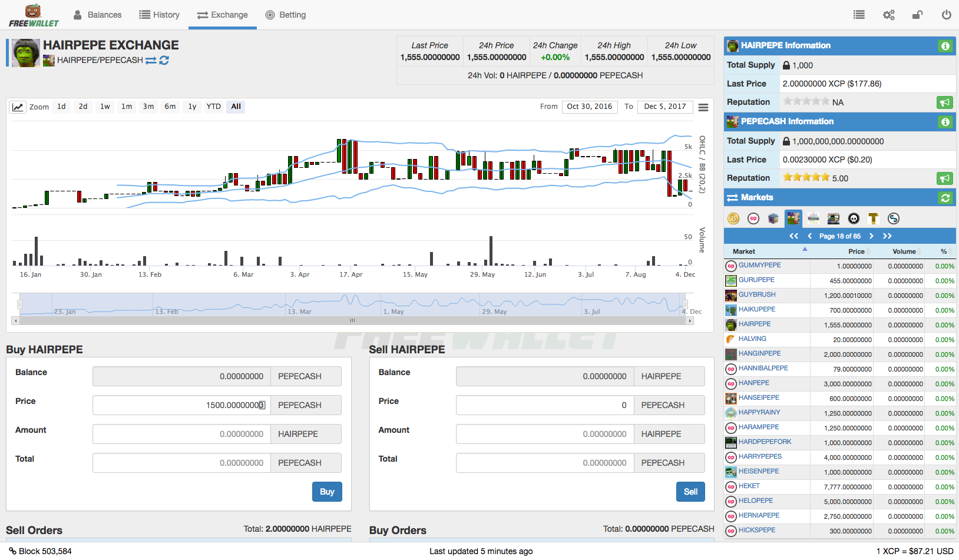Open the Betting section

(x=286, y=15)
